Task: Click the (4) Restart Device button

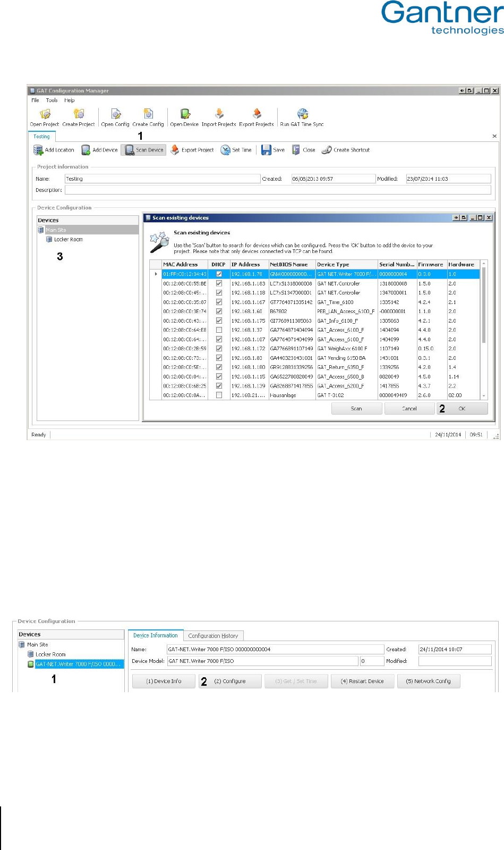Action: coord(362,681)
